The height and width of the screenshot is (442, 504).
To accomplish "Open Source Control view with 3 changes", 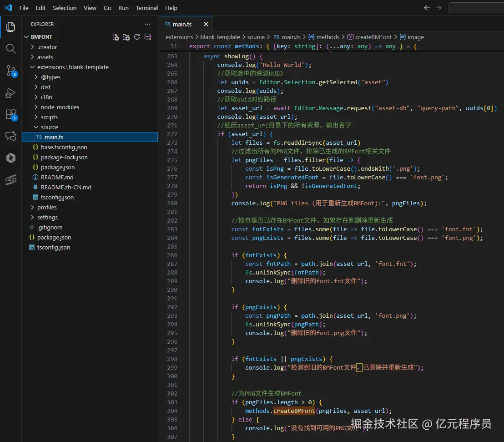I will 10,71.
